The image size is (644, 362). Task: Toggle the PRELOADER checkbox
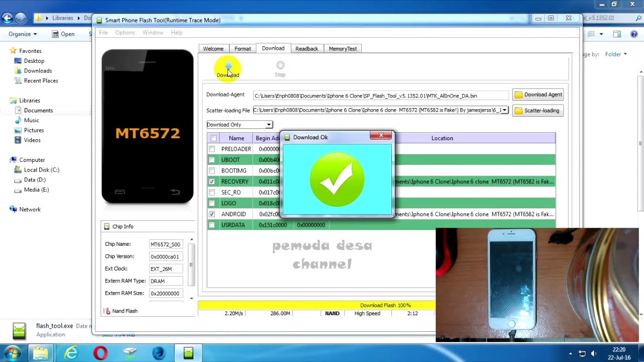tap(212, 149)
